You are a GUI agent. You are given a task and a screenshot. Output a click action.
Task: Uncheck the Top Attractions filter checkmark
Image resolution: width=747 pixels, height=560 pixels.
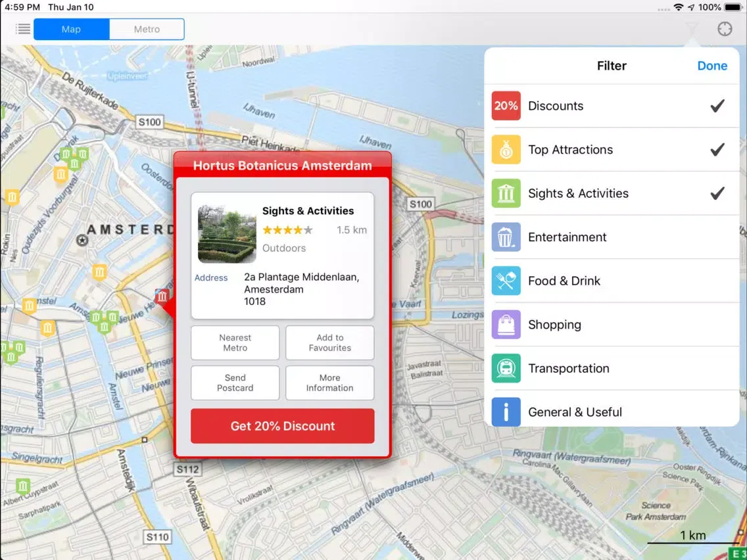click(x=717, y=149)
